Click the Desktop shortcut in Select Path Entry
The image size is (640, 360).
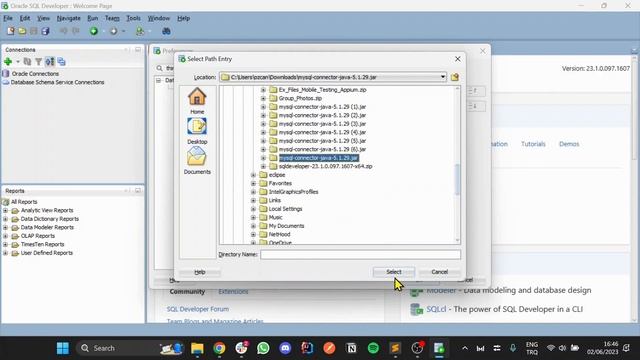(x=197, y=131)
